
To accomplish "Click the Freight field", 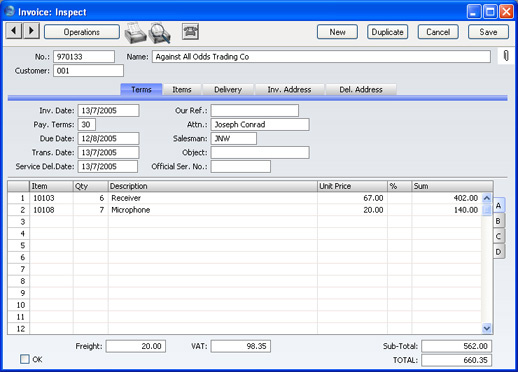I will (x=136, y=346).
